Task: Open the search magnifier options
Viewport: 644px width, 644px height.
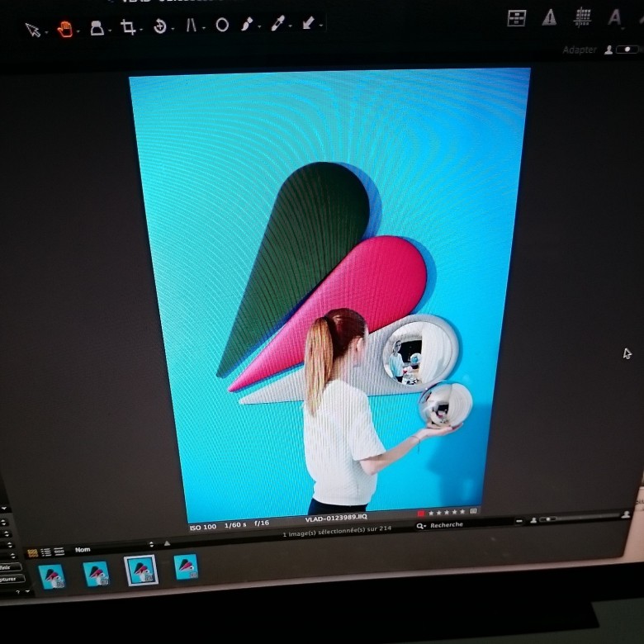Action: click(421, 526)
